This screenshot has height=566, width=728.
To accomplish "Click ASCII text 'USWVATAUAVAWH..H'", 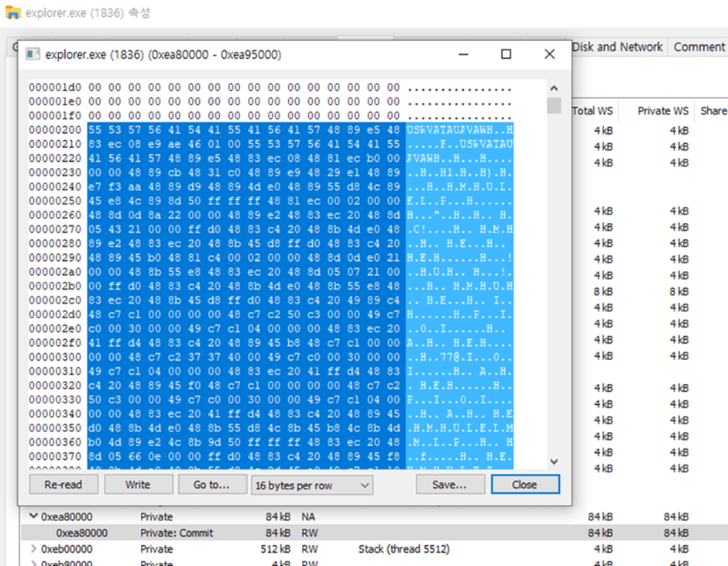I will tap(459, 130).
